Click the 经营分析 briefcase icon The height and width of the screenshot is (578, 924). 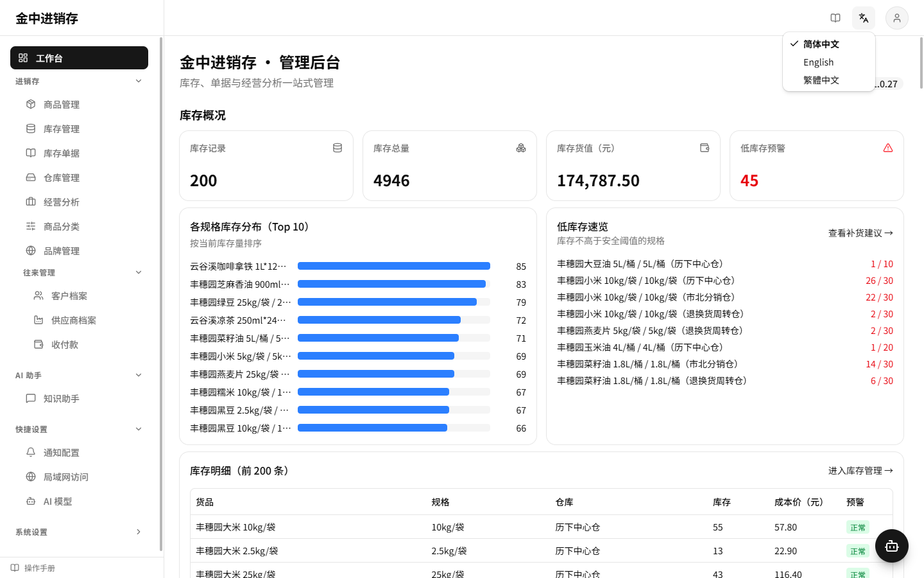31,202
